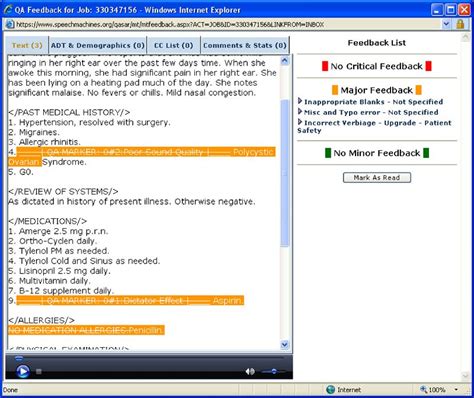Open the ADT & Demographics (0) tab
474x398 pixels.
98,45
